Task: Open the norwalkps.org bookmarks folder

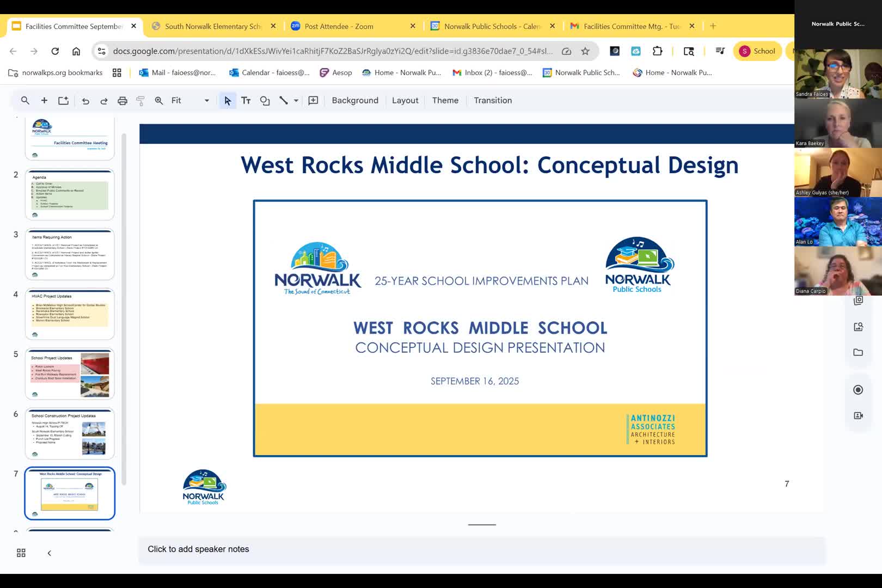Action: pos(54,72)
